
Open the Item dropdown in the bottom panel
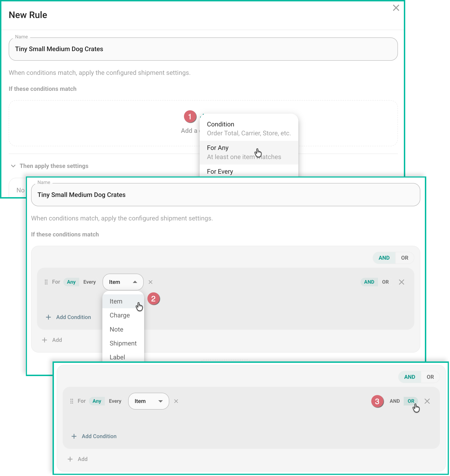tap(149, 402)
